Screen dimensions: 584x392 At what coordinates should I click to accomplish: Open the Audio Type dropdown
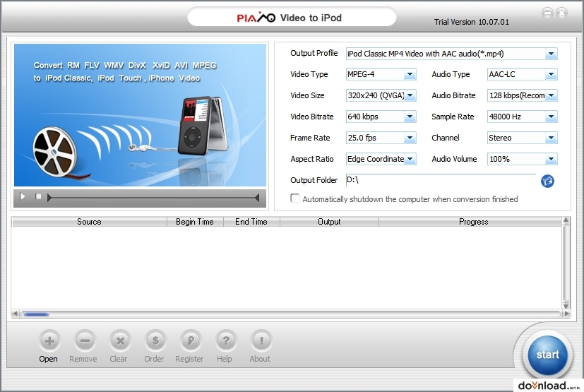(551, 75)
